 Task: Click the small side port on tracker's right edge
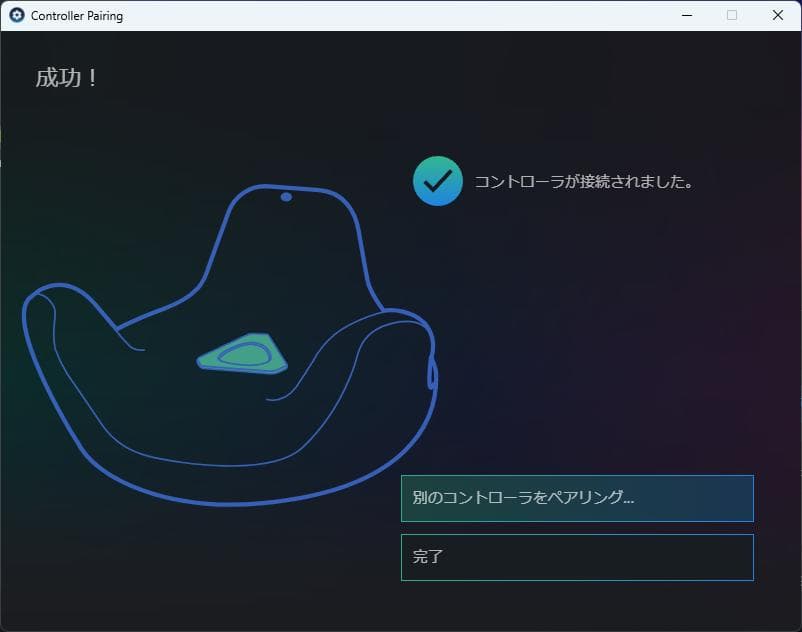(x=432, y=374)
